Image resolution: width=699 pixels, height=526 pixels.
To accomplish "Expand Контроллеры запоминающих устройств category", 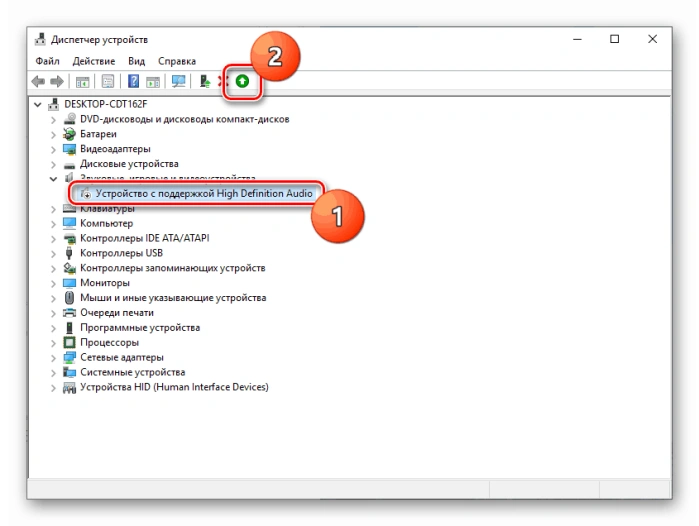I will point(53,269).
